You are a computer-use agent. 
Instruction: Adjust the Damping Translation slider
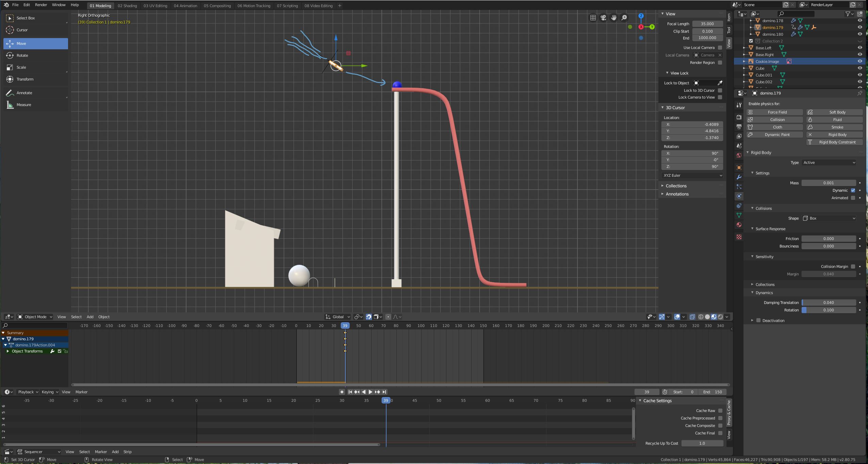[x=829, y=303]
